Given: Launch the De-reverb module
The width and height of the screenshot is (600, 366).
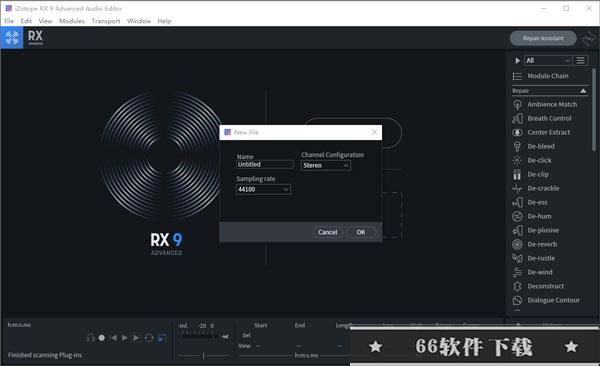Looking at the screenshot, I should coord(534,244).
